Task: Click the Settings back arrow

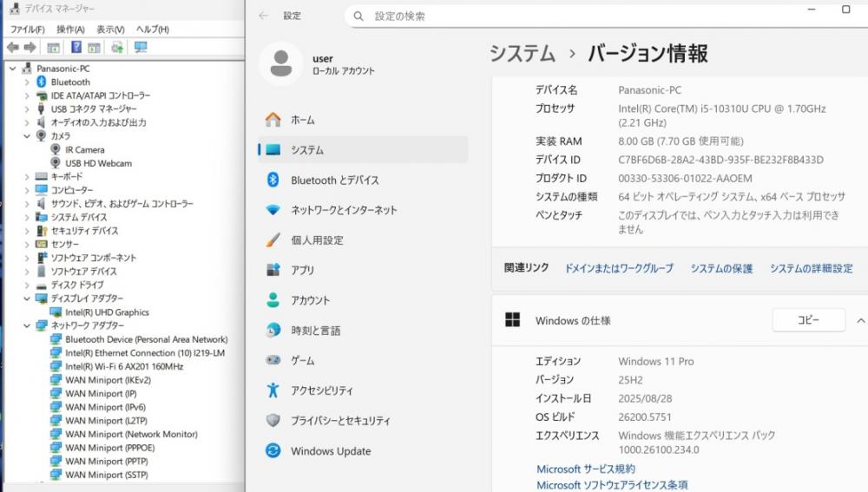Action: tap(264, 16)
